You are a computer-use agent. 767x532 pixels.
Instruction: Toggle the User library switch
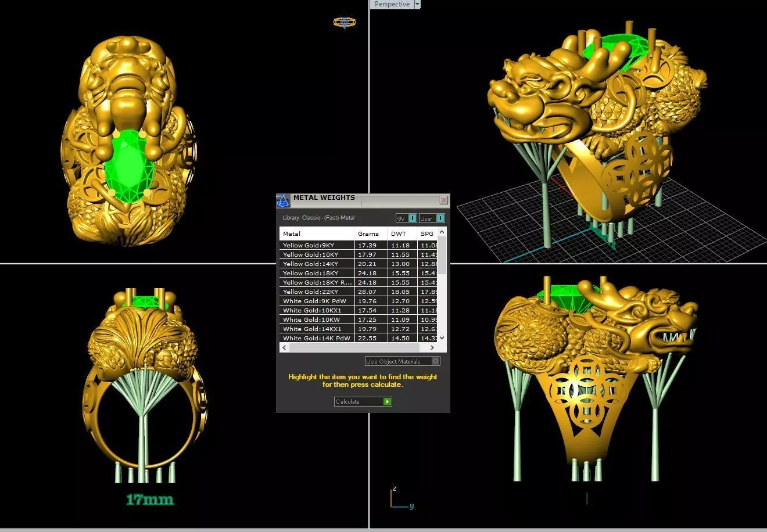[x=432, y=218]
